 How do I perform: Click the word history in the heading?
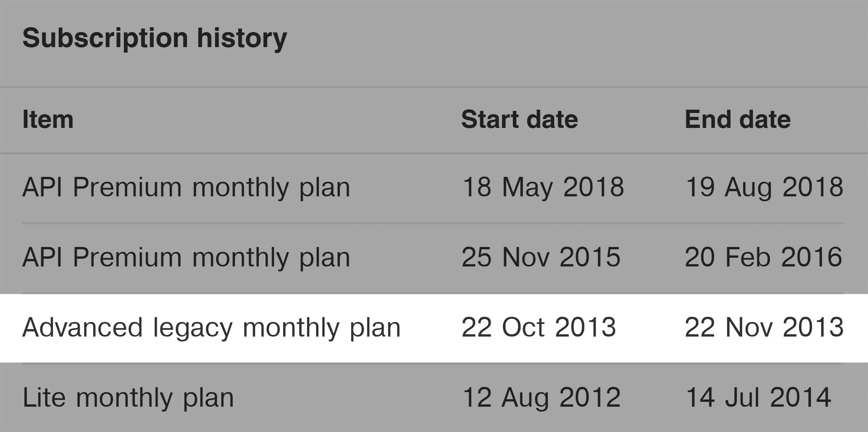(x=242, y=39)
